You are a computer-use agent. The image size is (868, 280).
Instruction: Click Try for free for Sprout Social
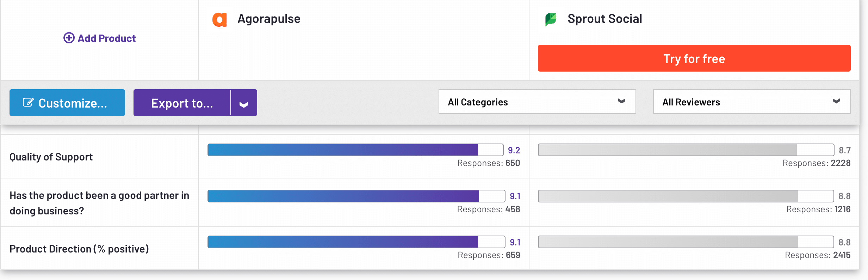click(x=693, y=58)
